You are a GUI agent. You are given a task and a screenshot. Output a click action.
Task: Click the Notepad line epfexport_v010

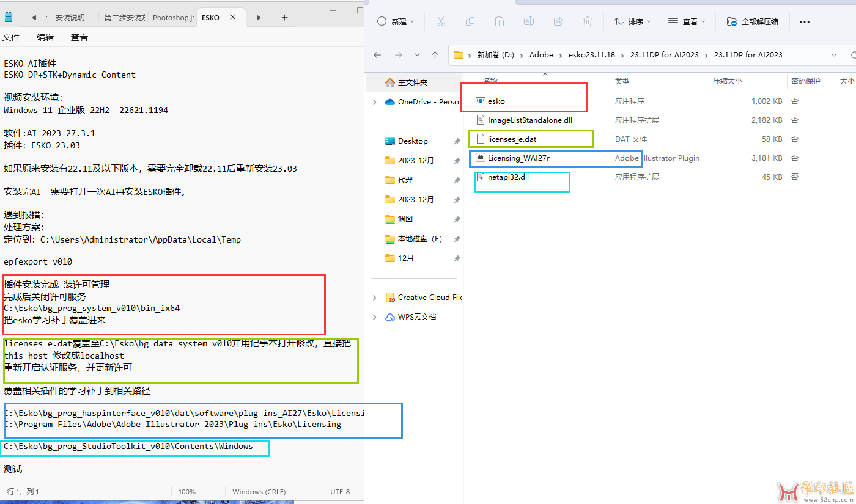click(38, 261)
